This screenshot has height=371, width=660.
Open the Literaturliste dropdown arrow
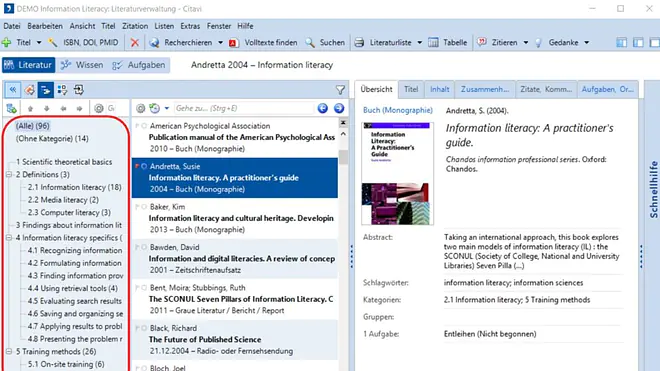click(419, 43)
